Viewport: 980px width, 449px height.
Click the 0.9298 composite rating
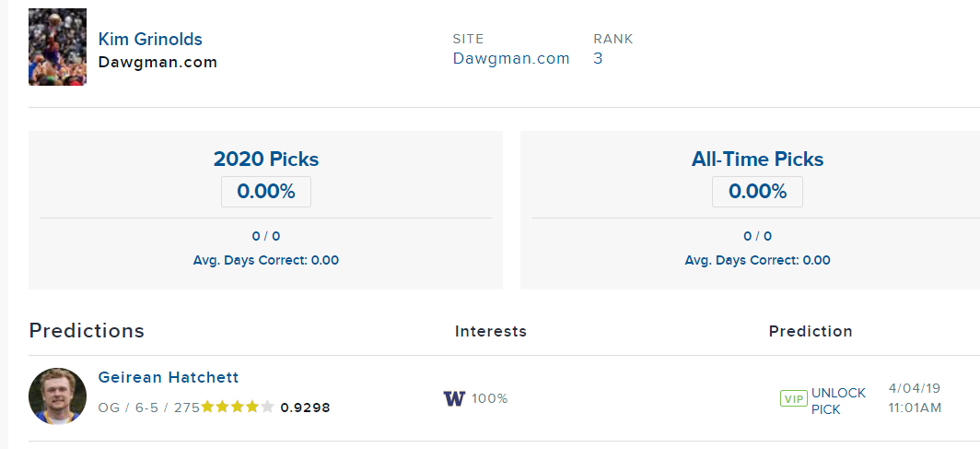(305, 407)
